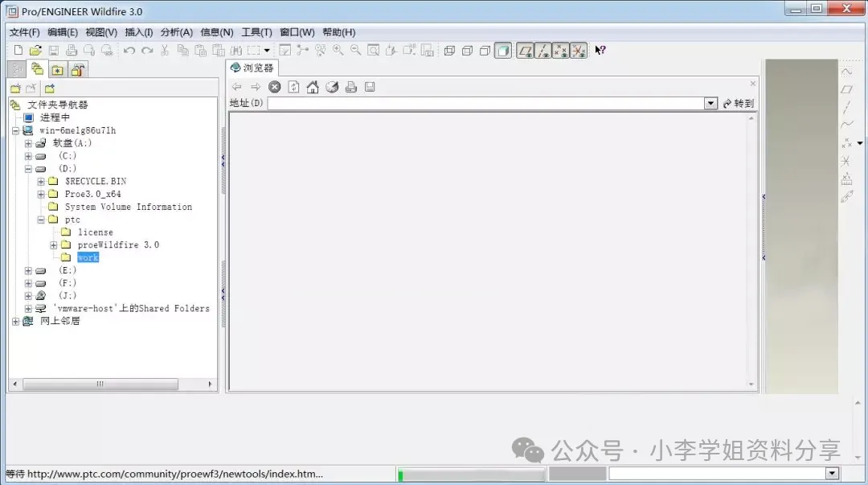Collapse the D: drive node
This screenshot has width=868, height=485.
point(28,169)
